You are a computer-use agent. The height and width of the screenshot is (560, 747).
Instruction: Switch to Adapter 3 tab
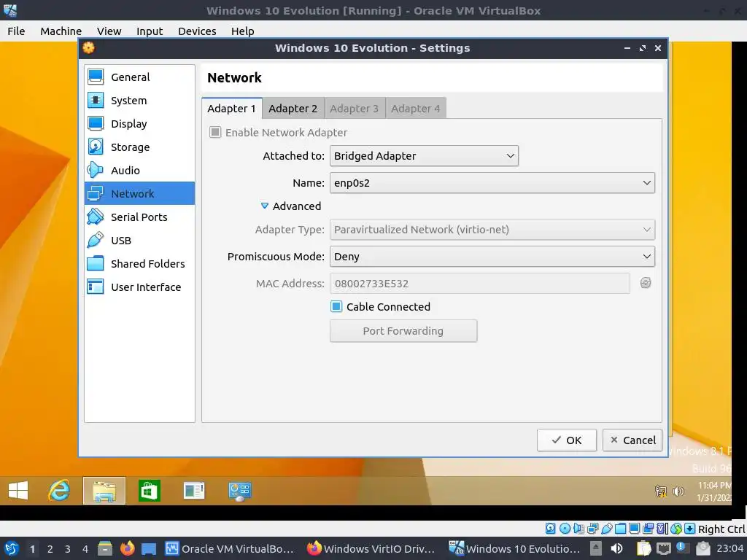354,109
